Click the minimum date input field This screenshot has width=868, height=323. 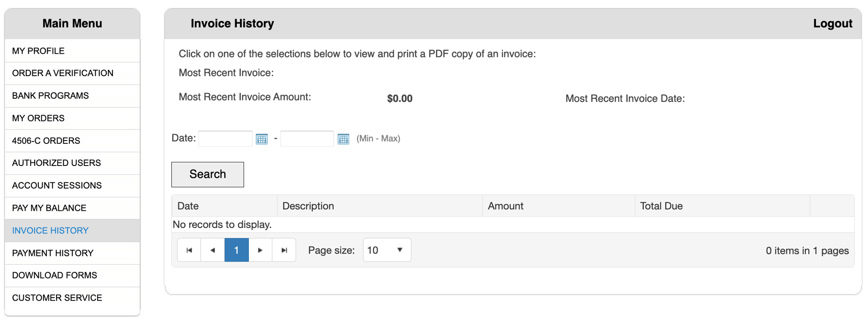225,139
